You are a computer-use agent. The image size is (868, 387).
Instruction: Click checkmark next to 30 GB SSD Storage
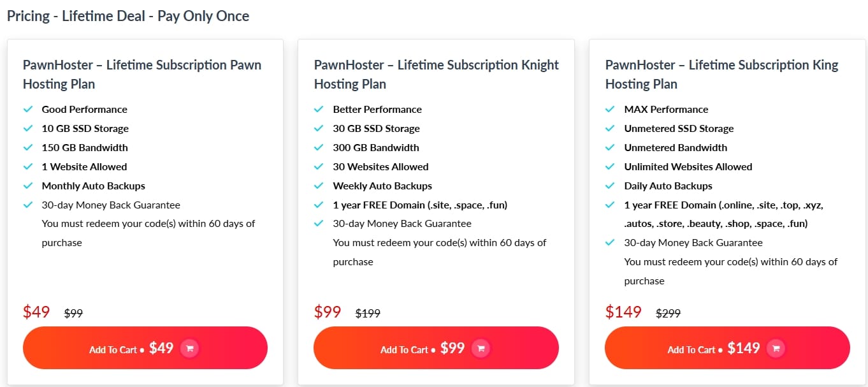point(319,128)
